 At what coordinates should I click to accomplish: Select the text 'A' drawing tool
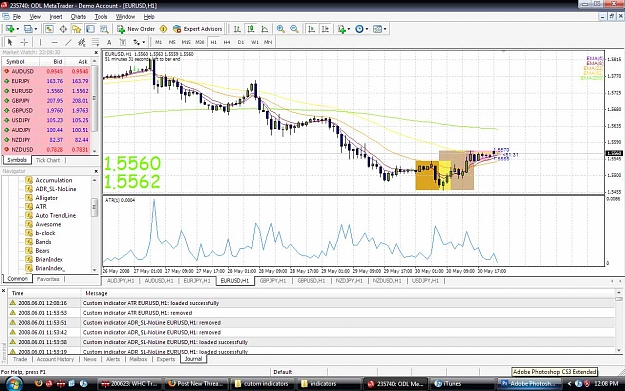(109, 42)
